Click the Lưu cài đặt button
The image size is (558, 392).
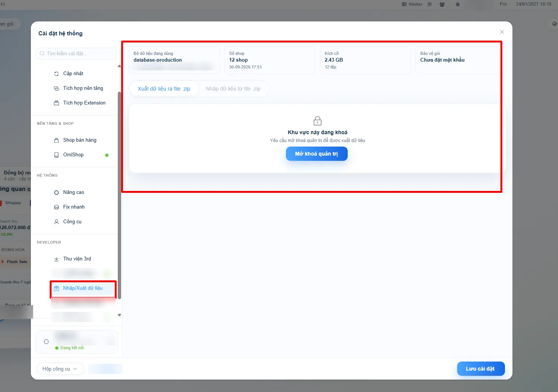tap(480, 369)
